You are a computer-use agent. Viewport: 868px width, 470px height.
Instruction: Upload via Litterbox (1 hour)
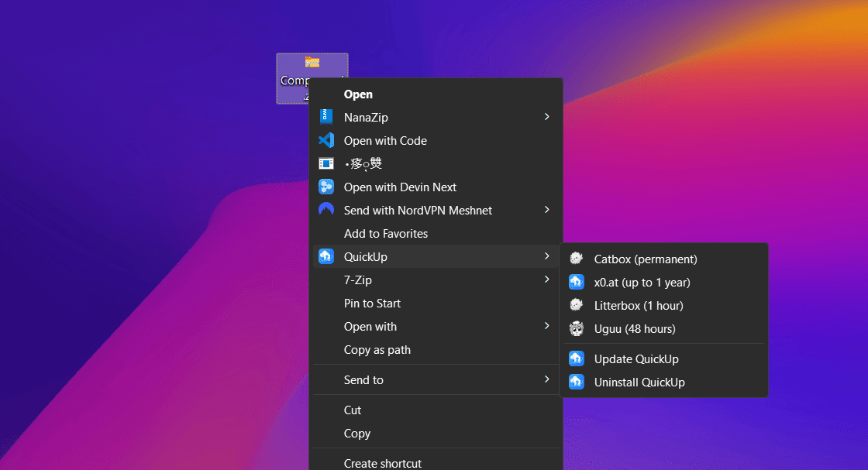pos(663,305)
